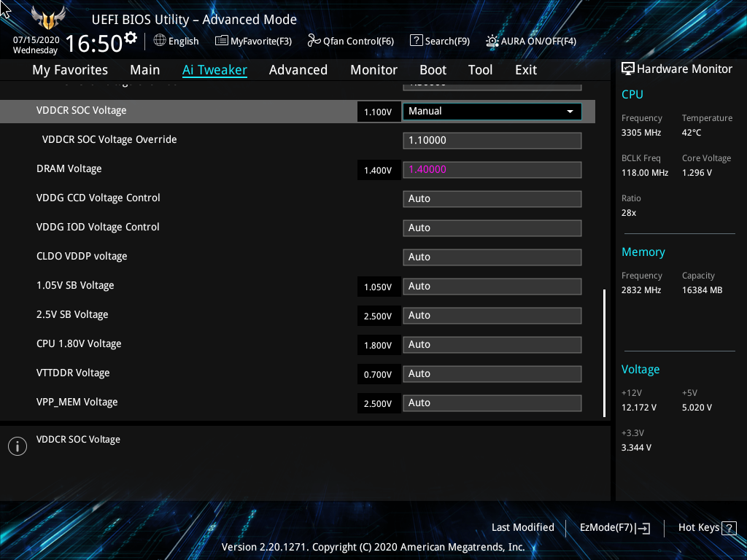Select VTTDDR Voltage label
This screenshot has height=560, width=747.
click(x=73, y=373)
